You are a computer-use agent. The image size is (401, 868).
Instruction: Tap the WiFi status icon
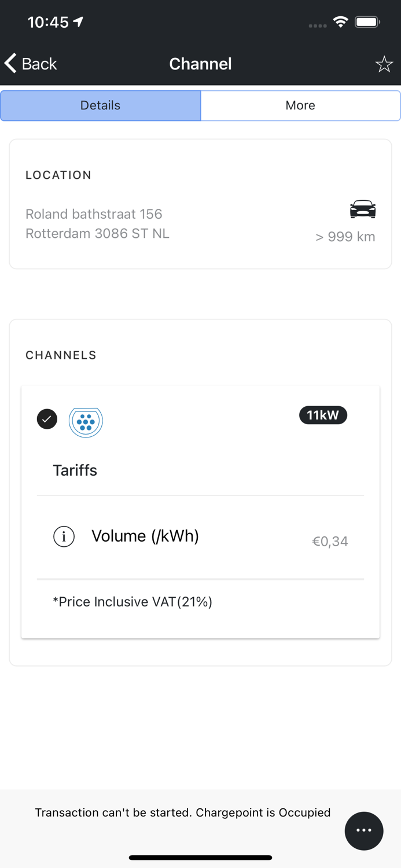[x=340, y=23]
